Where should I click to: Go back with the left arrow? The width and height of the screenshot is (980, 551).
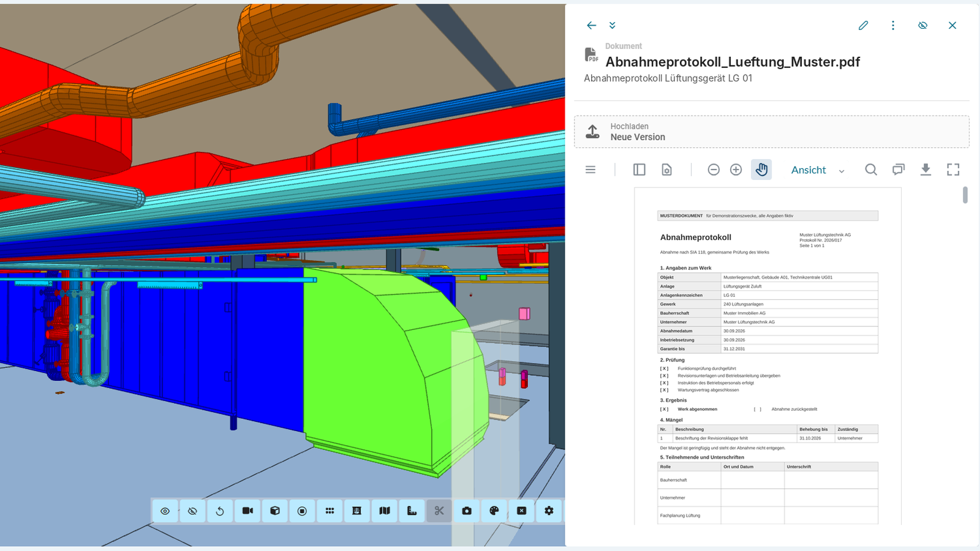coord(591,25)
